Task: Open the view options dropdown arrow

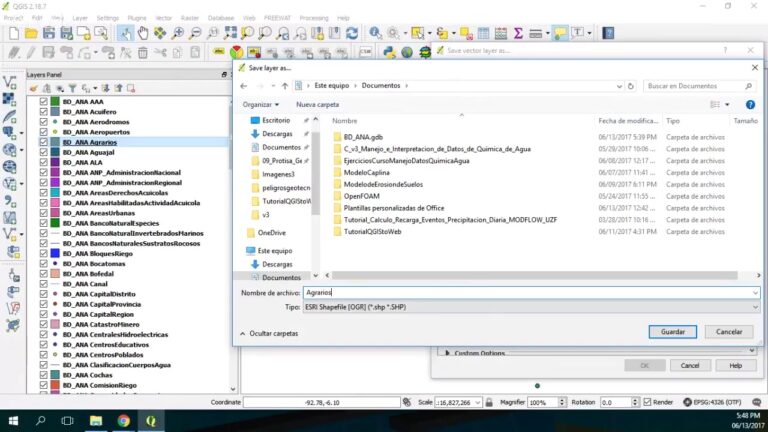Action: pos(727,105)
